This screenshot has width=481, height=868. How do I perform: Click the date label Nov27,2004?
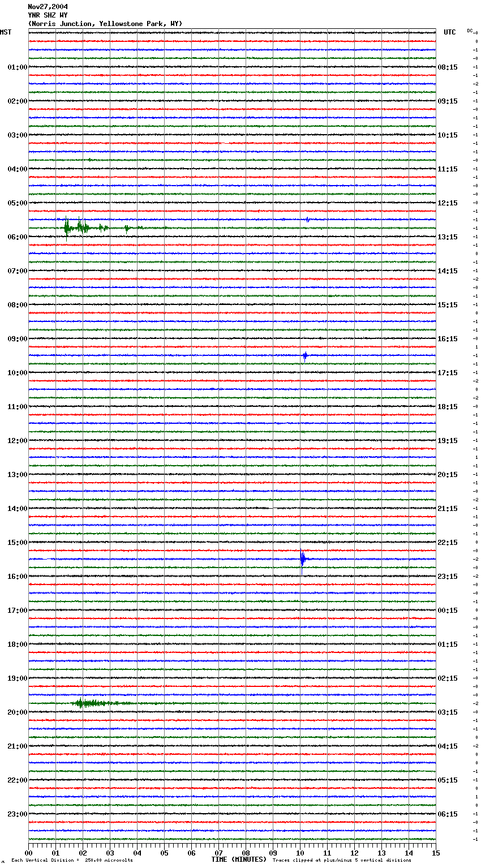click(x=48, y=7)
